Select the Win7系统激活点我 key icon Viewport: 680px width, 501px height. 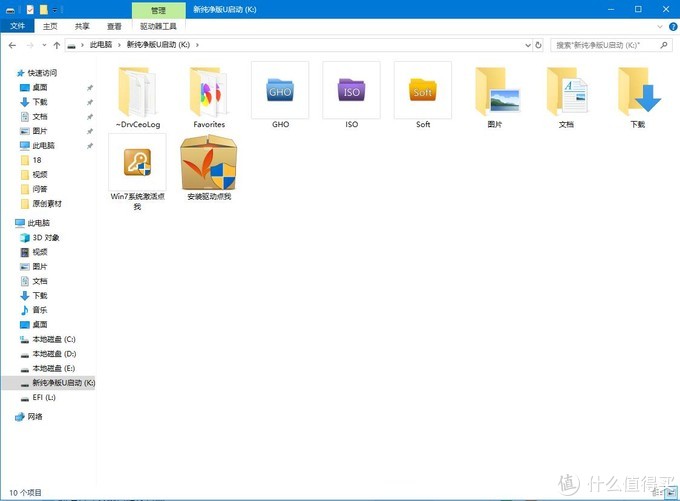pyautogui.click(x=137, y=162)
